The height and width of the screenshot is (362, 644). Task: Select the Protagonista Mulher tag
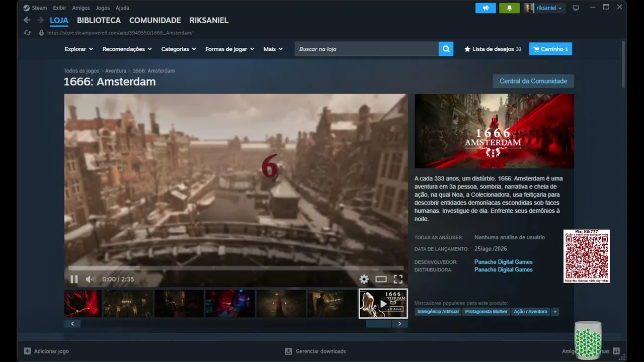[x=486, y=312]
